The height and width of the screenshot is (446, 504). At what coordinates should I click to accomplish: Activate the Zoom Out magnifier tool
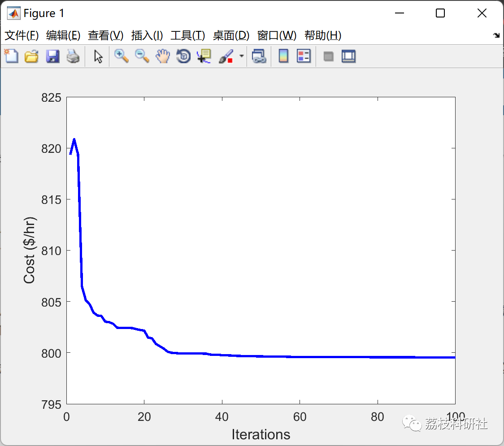(x=142, y=56)
